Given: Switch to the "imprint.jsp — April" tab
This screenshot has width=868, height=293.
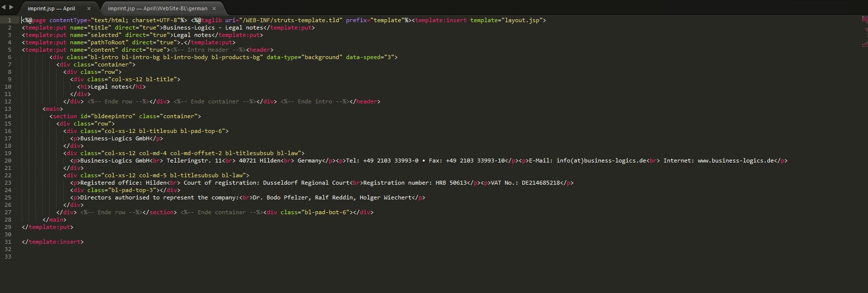Looking at the screenshot, I should 51,8.
